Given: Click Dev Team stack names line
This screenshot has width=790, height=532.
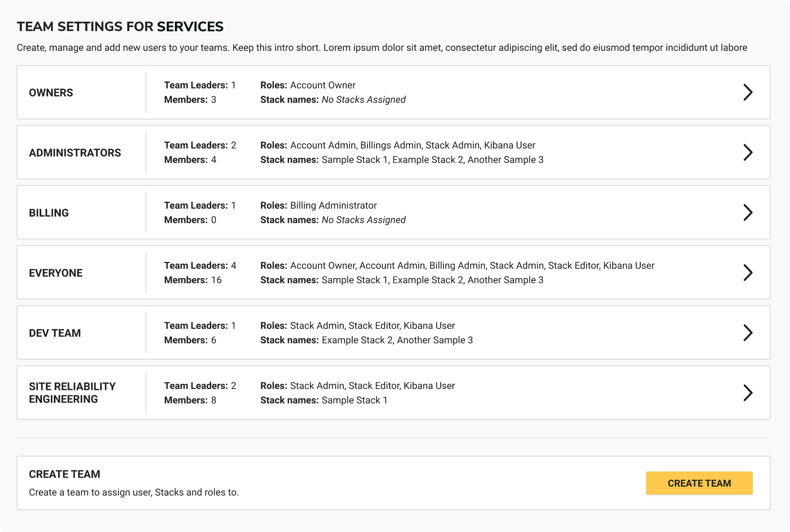Looking at the screenshot, I should (397, 340).
